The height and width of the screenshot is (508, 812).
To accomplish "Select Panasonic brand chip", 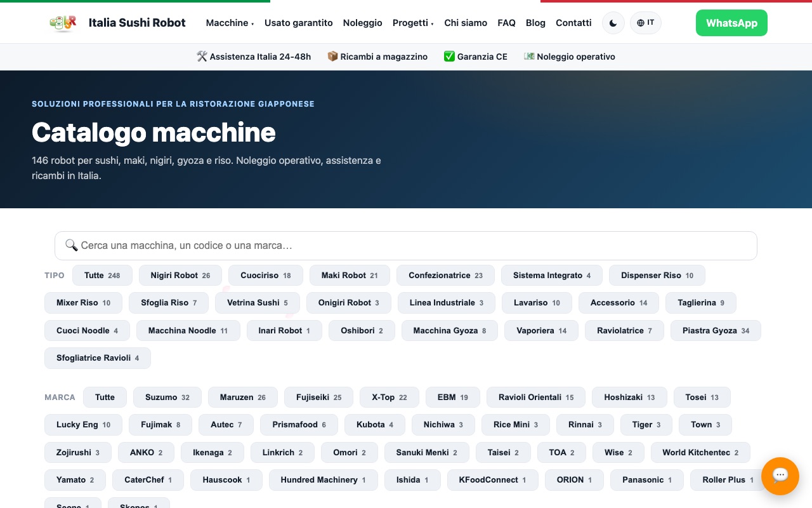I will [647, 480].
